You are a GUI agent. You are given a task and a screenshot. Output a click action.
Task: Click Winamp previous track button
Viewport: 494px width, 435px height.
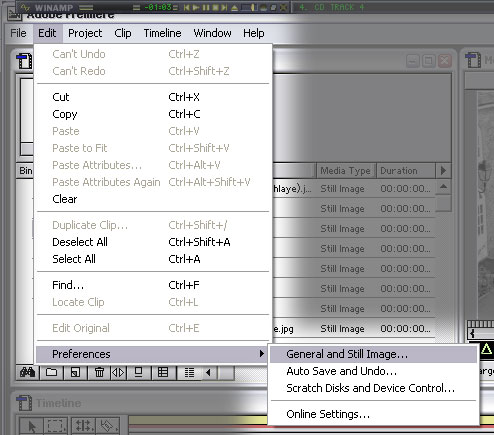(187, 7)
